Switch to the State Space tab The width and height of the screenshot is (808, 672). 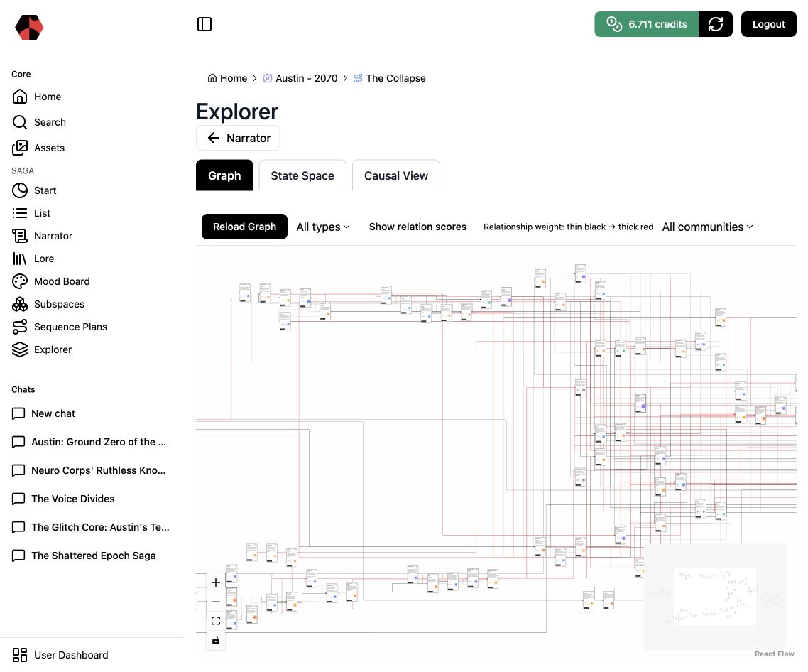[302, 175]
